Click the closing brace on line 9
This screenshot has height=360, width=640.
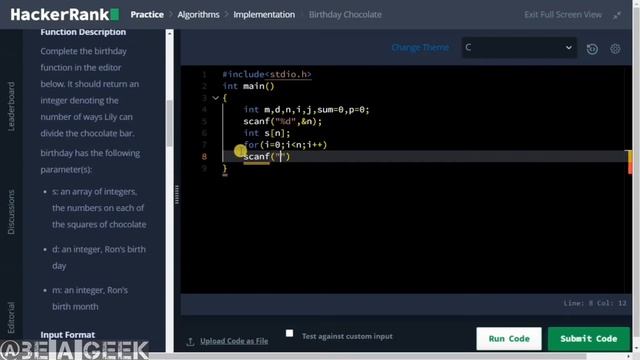[224, 169]
